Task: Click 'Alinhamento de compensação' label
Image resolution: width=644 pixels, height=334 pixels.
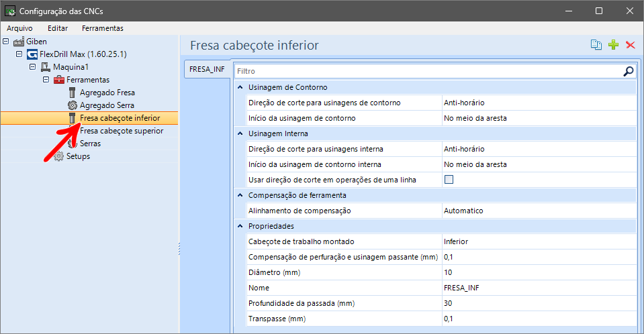Action: [300, 211]
